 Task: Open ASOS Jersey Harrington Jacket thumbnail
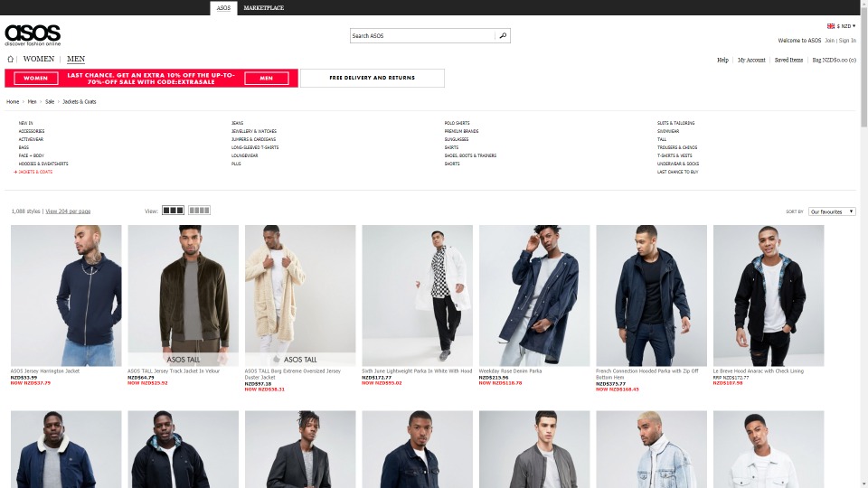(x=66, y=296)
